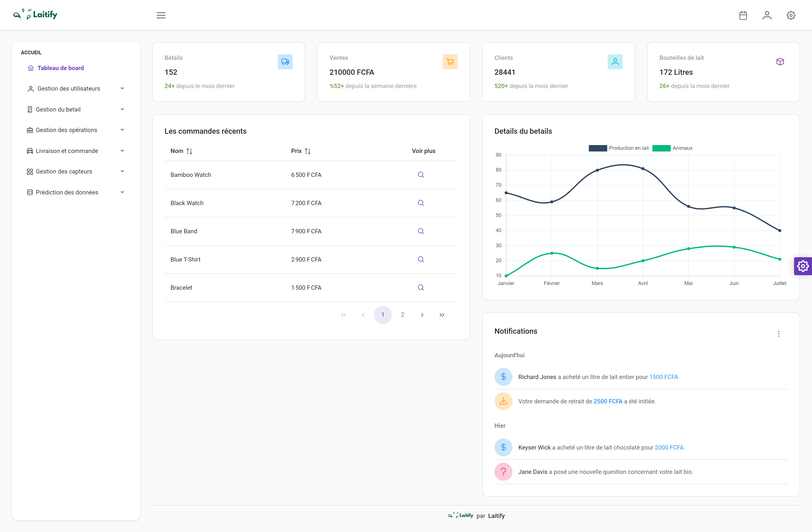This screenshot has width=812, height=532.
Task: Click the truck icon on Bétails card
Action: coord(285,62)
